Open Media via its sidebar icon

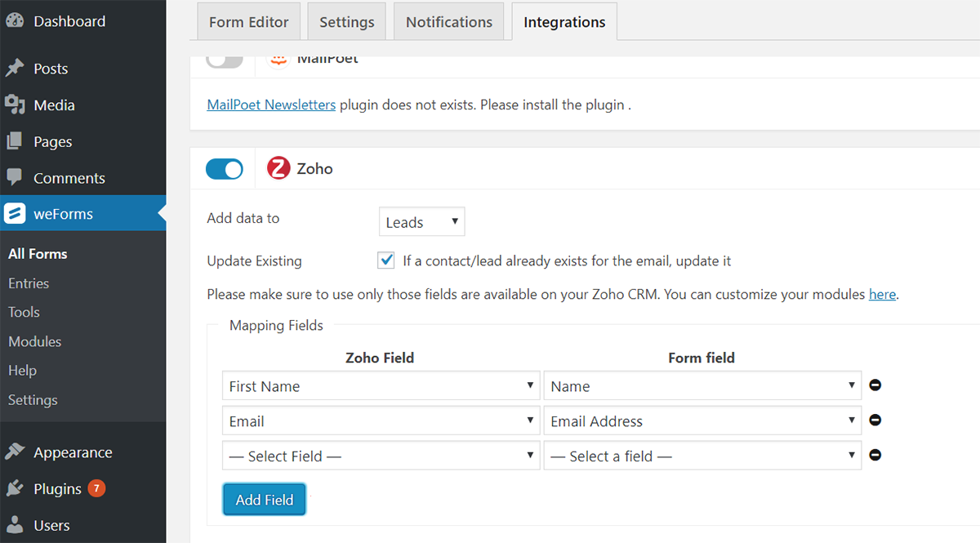(x=15, y=105)
